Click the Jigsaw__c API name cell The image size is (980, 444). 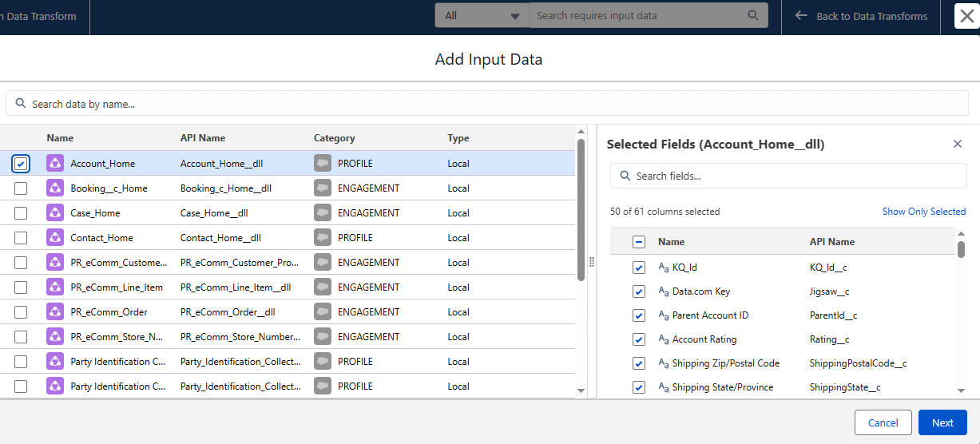pyautogui.click(x=829, y=291)
